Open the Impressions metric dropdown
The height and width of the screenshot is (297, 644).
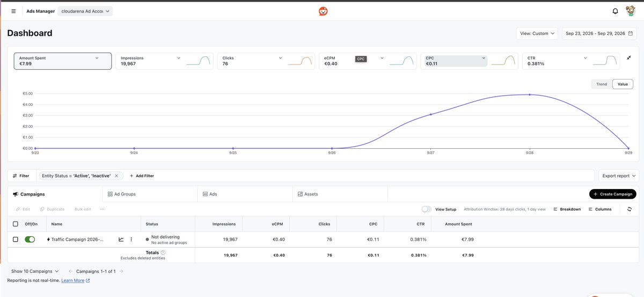(x=178, y=57)
